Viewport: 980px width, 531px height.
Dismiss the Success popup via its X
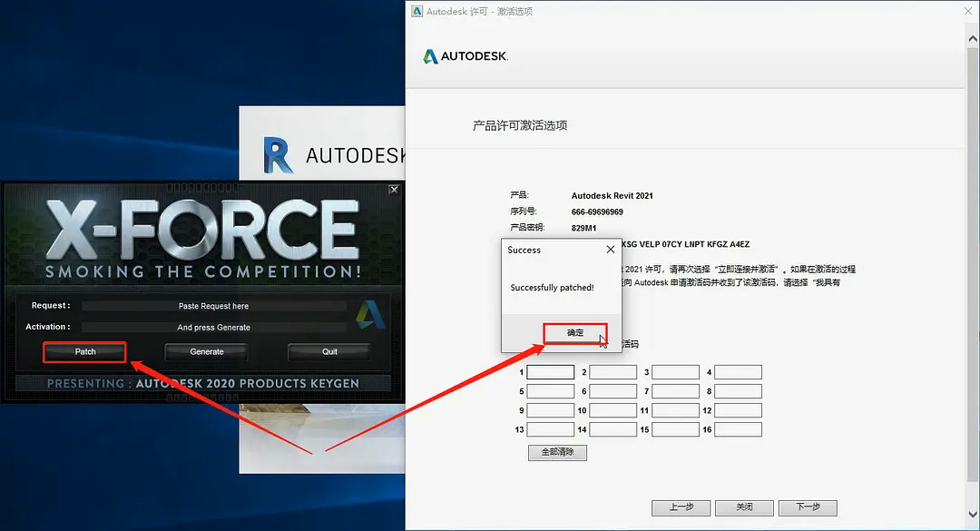pos(610,249)
